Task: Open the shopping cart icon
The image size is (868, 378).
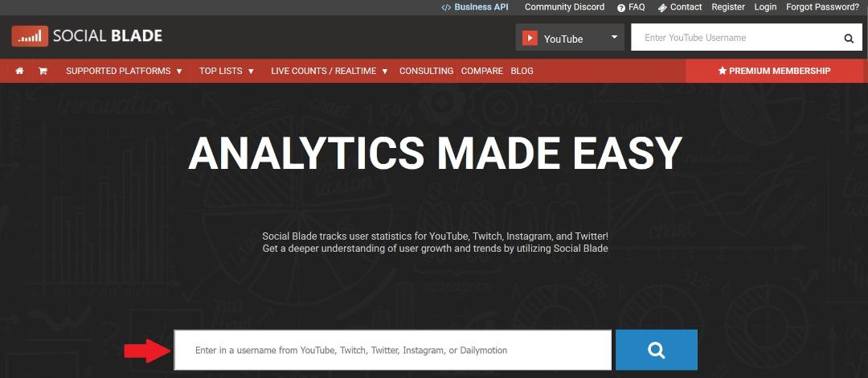Action: pyautogui.click(x=42, y=71)
